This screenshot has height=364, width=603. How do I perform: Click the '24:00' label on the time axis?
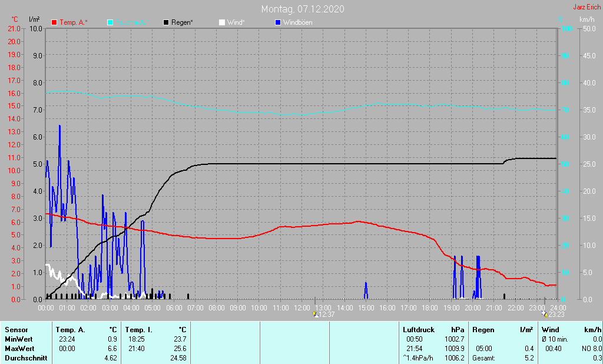558,308
